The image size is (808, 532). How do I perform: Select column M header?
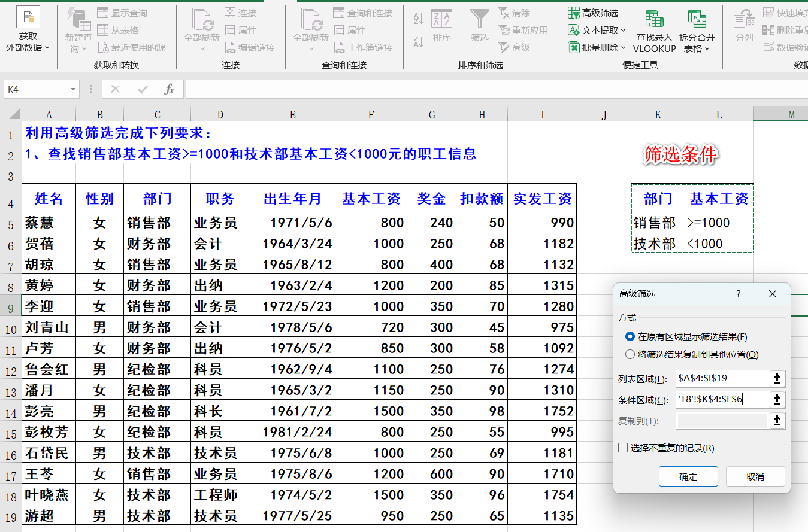(791, 114)
